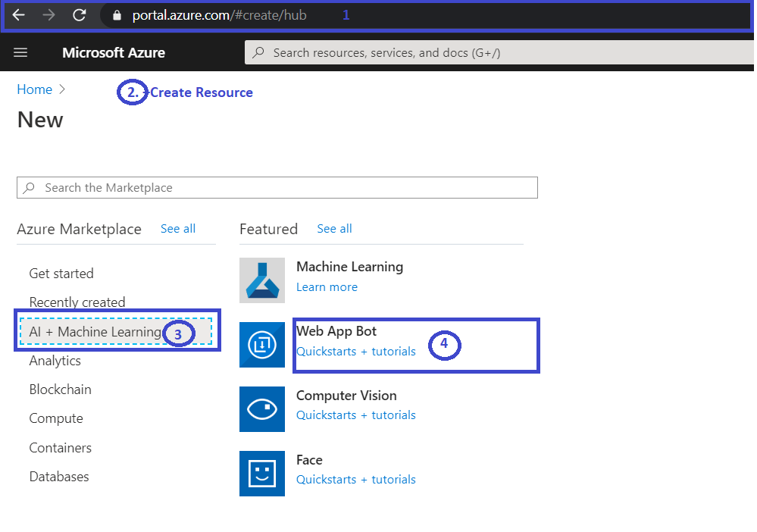Select the Databases category
Image resolution: width=757 pixels, height=532 pixels.
[x=58, y=476]
